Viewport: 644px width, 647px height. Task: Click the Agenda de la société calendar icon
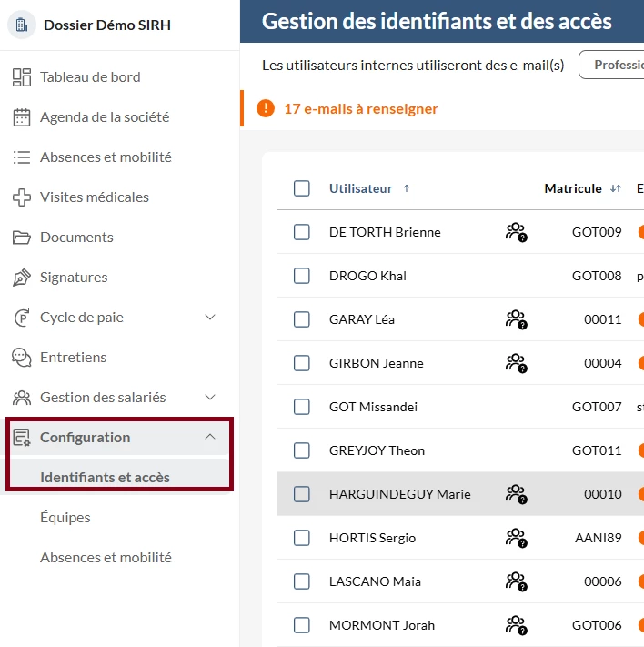tap(22, 117)
